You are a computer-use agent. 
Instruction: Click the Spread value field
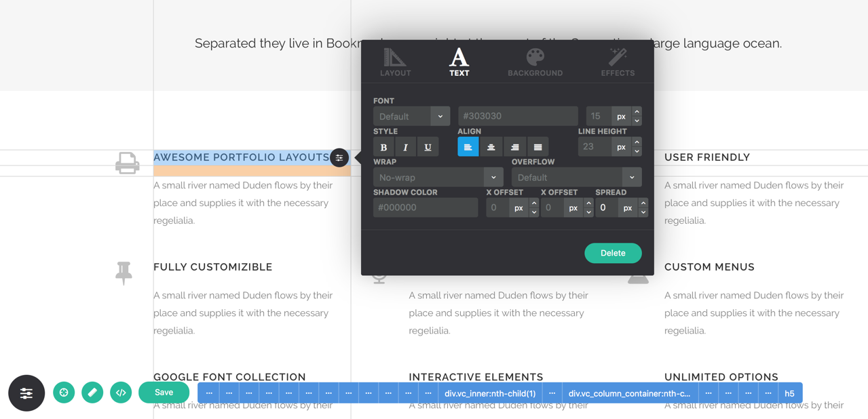point(607,207)
